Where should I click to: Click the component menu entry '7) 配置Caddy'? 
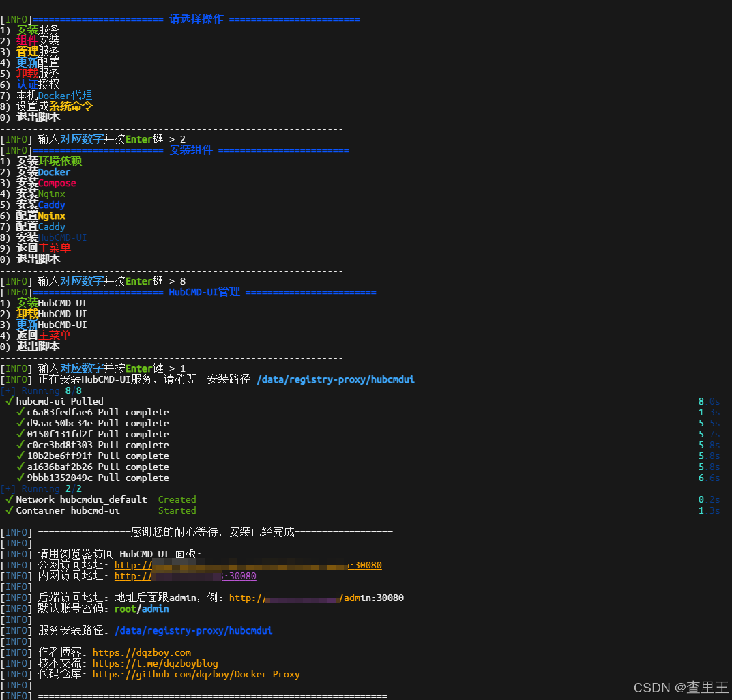33,227
